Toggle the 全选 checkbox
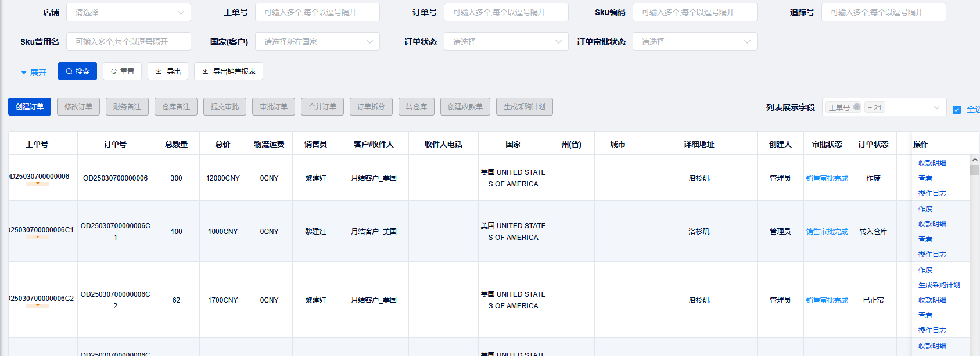Viewport: 980px width, 356px height. (x=957, y=110)
